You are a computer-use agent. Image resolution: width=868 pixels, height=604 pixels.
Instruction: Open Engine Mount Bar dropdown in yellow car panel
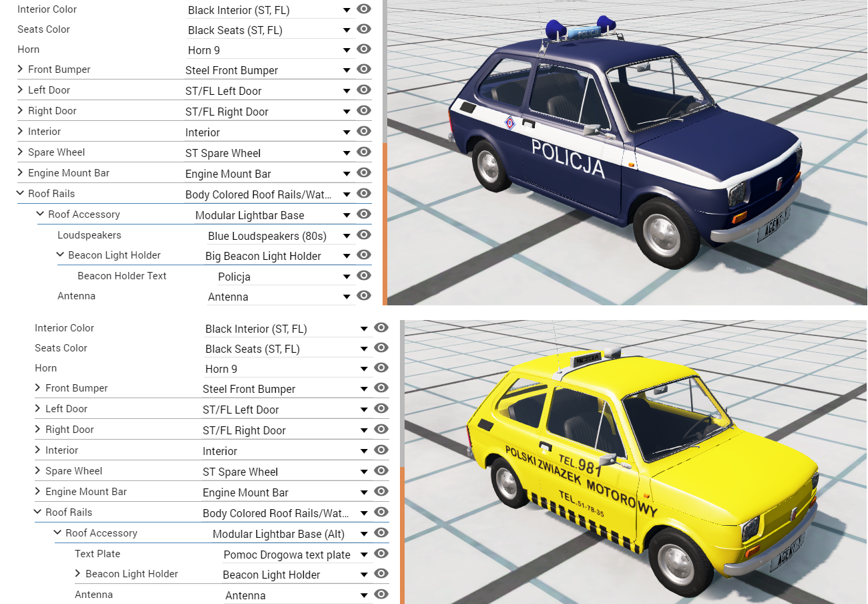click(286, 492)
